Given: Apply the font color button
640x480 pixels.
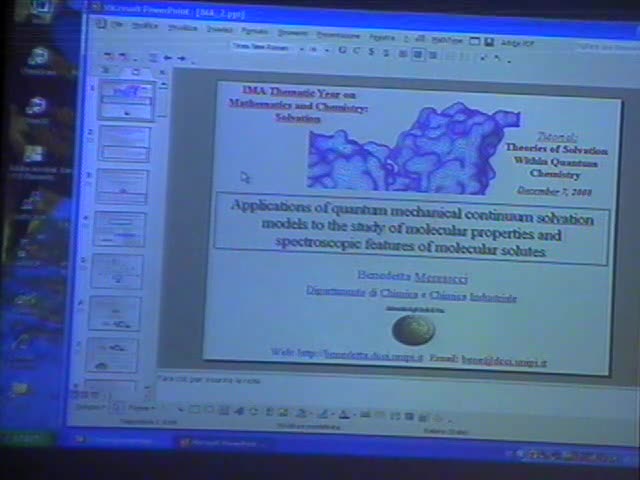Looking at the screenshot, I should tap(344, 415).
